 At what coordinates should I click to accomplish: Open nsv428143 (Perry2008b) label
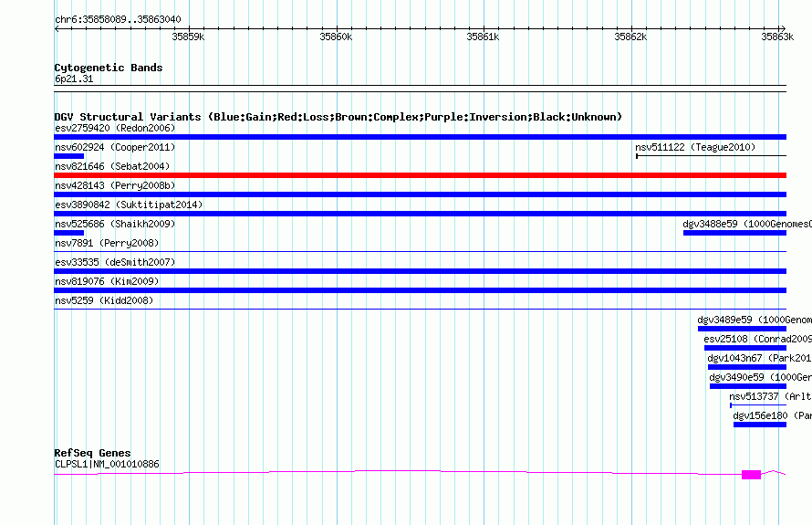[x=115, y=185]
